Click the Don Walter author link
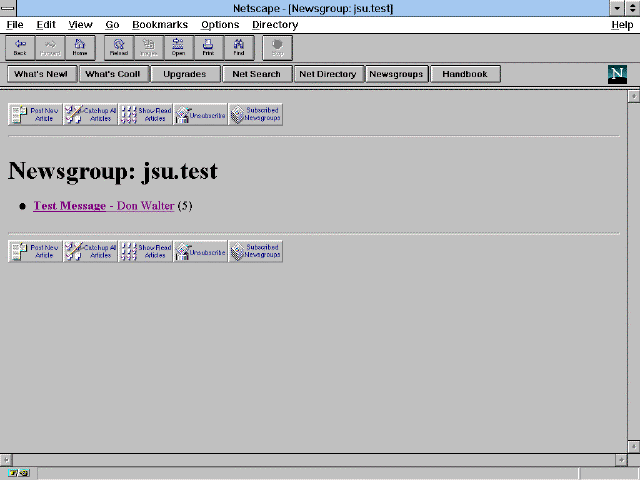The width and height of the screenshot is (640, 480). point(146,206)
